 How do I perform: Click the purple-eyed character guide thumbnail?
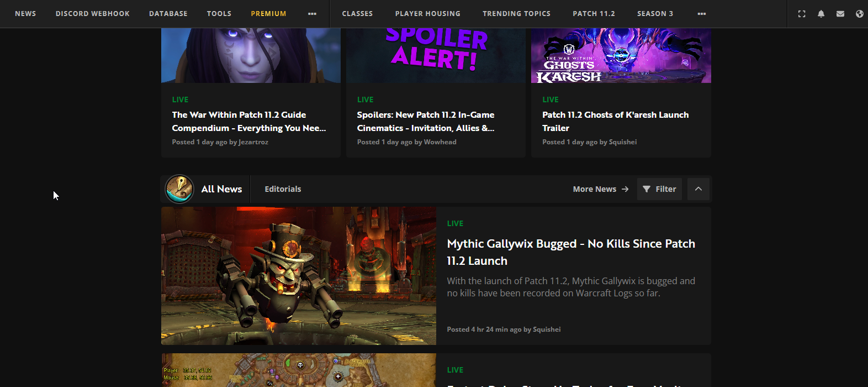[251, 55]
